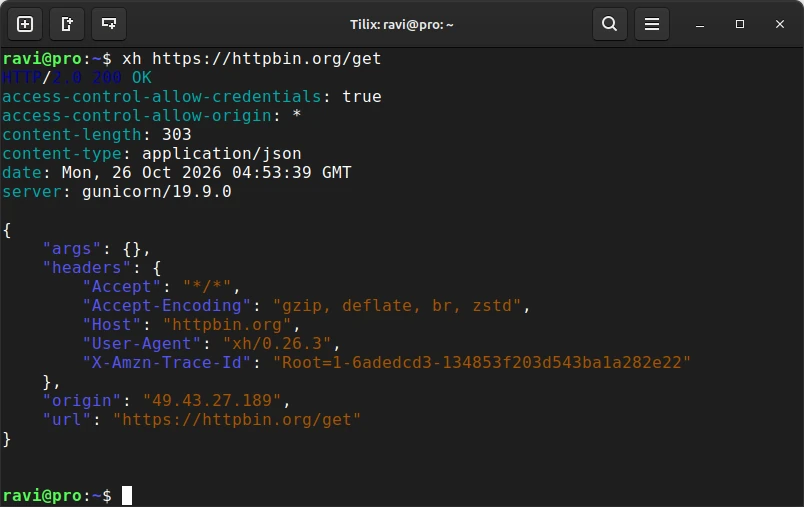Select access-control-allow-origin header line

point(152,115)
